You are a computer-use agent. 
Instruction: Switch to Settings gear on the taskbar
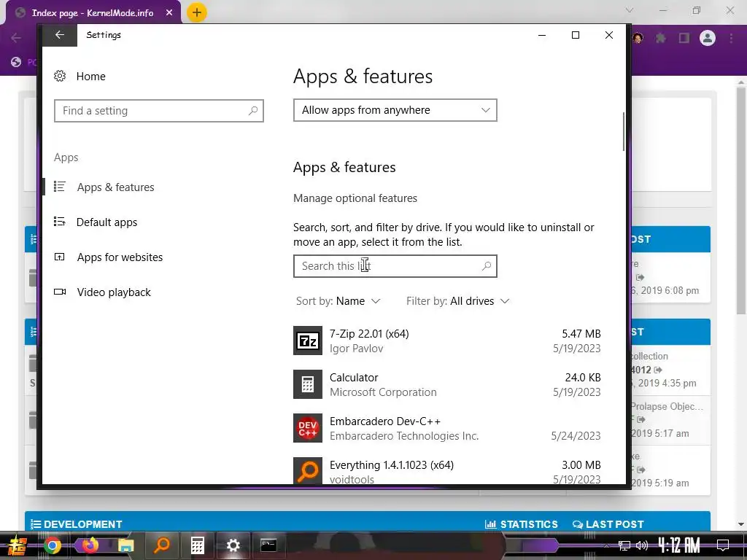233,545
